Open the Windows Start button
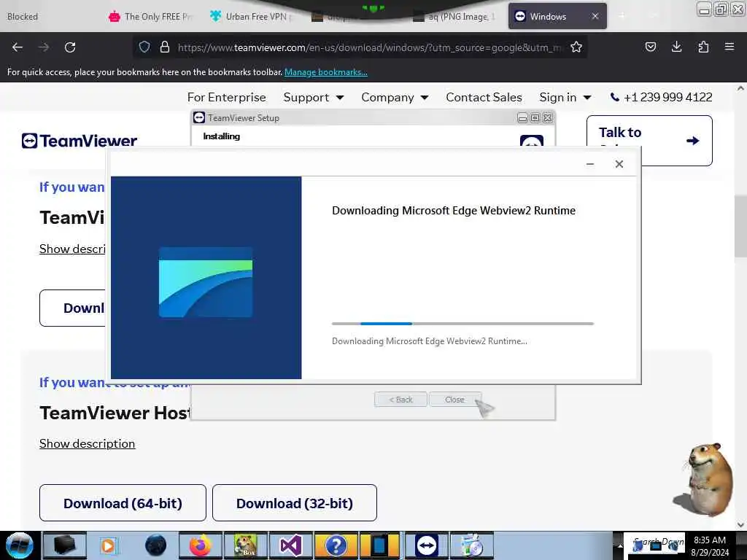Screen dimensions: 747x560 [19, 545]
